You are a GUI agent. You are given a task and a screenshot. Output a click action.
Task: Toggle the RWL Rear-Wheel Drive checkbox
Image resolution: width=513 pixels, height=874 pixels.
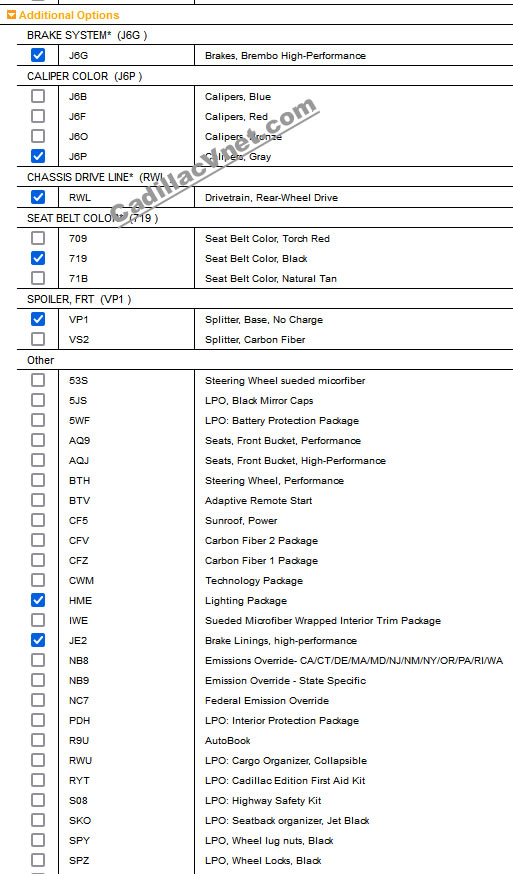pyautogui.click(x=38, y=197)
